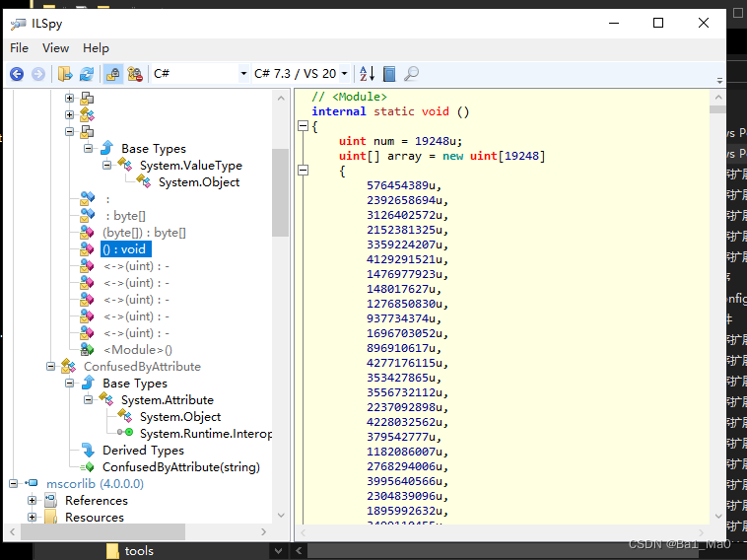
Task: Select the System.Runtime.Interop interface entry
Action: point(206,434)
